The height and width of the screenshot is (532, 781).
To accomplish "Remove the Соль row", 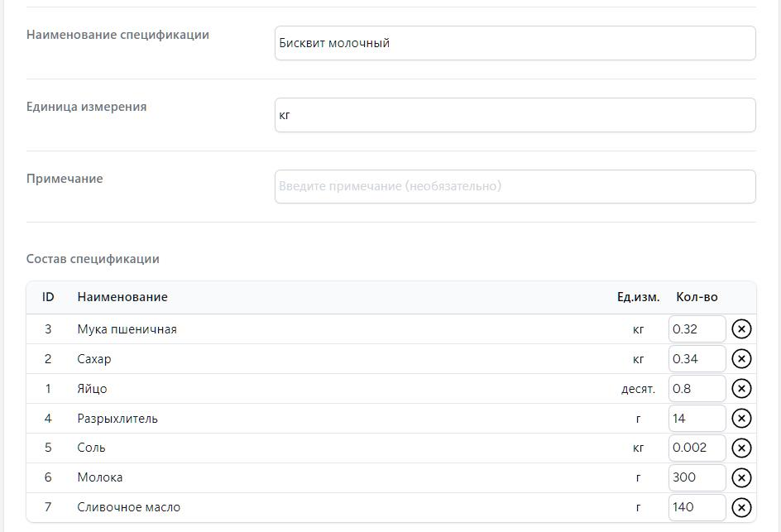I will [741, 448].
